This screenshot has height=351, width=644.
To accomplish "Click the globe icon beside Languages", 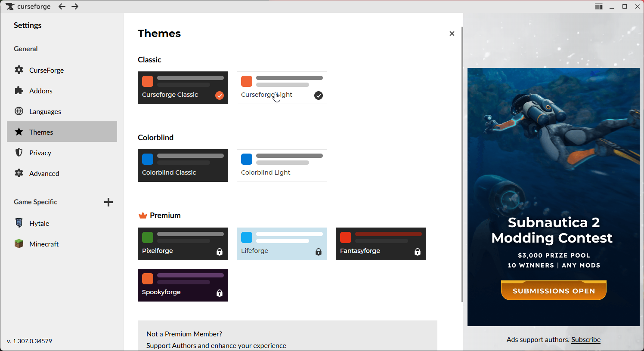I will coord(19,111).
